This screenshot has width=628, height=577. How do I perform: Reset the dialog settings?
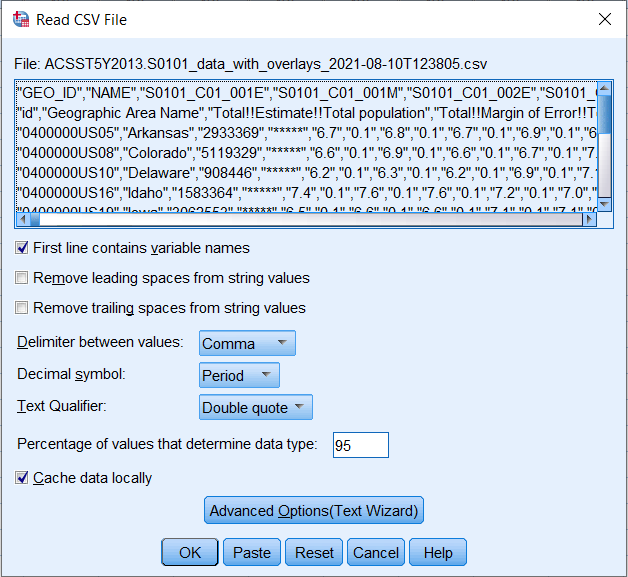[314, 553]
